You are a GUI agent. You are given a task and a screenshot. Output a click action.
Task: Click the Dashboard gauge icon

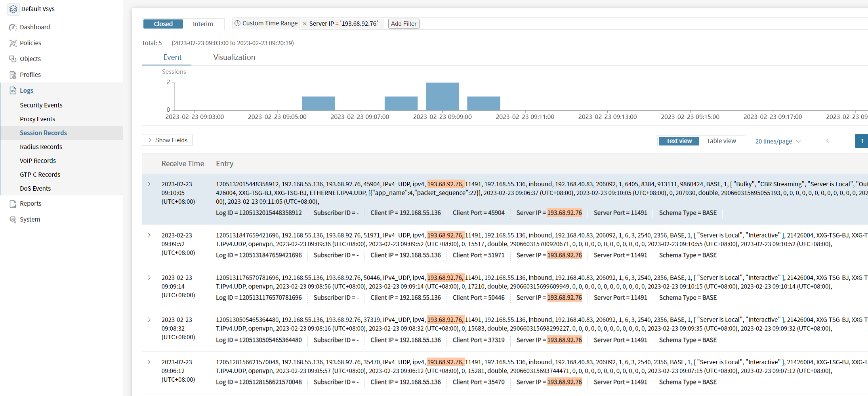tap(13, 27)
